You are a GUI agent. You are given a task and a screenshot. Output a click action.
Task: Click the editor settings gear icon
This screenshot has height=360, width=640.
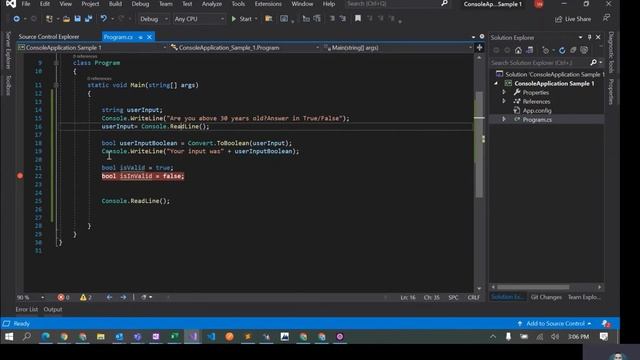coord(482,37)
